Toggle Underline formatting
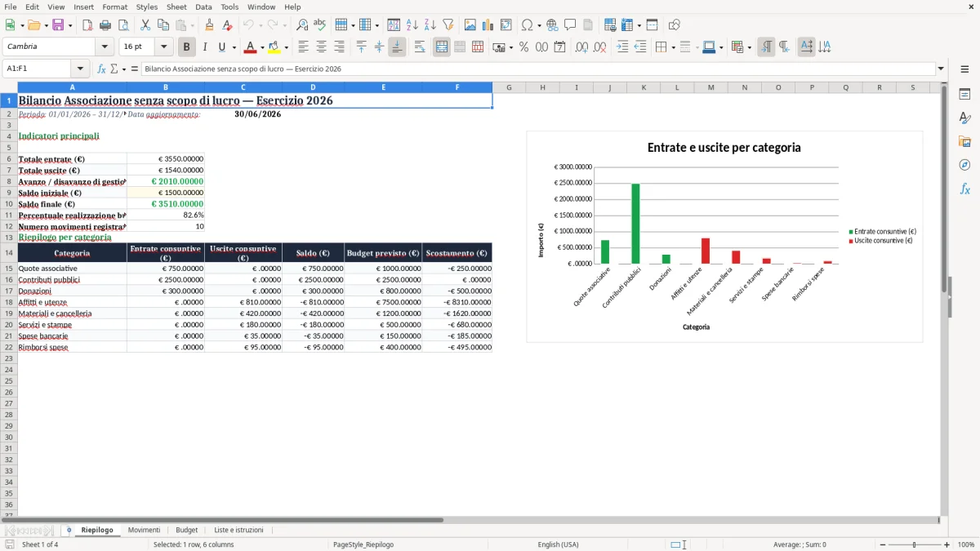This screenshot has width=980, height=551. click(221, 47)
